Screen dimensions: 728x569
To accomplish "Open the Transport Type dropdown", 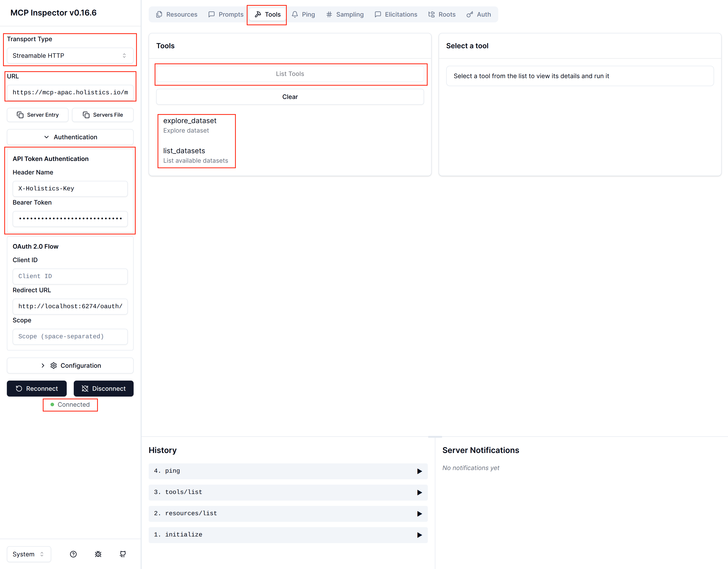I will [x=70, y=56].
